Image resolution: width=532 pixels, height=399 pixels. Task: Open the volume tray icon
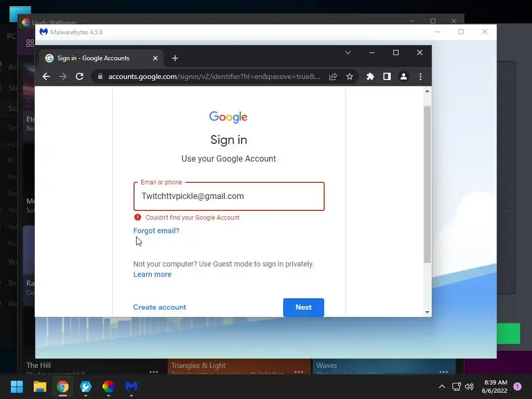(x=469, y=387)
